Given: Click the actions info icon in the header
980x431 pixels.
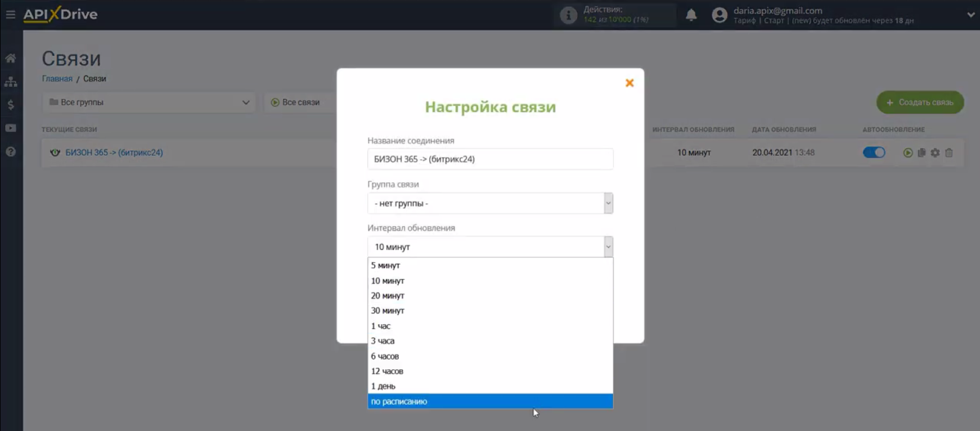Looking at the screenshot, I should point(569,15).
